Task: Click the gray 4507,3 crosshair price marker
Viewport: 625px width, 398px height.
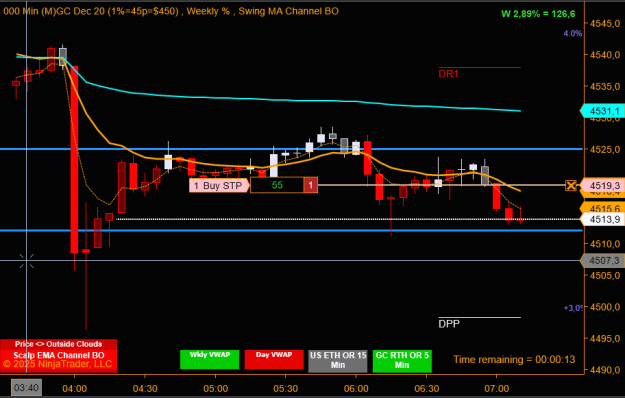Action: tap(602, 261)
